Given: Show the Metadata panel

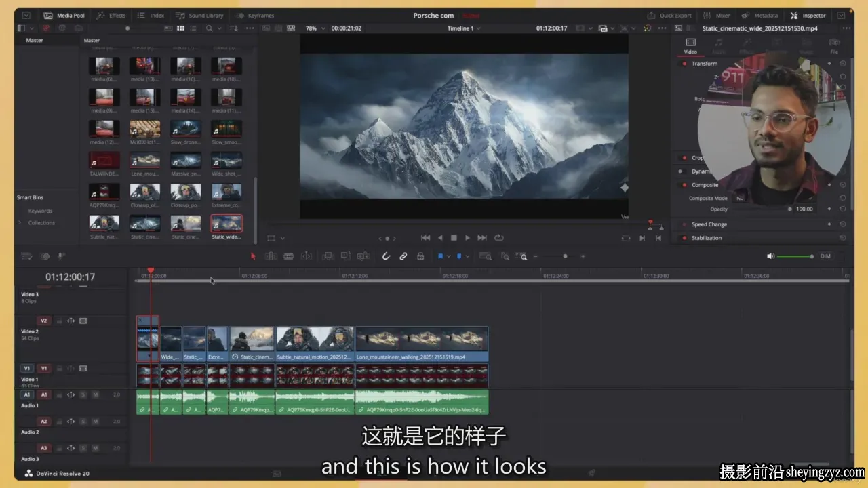Looking at the screenshot, I should [759, 15].
